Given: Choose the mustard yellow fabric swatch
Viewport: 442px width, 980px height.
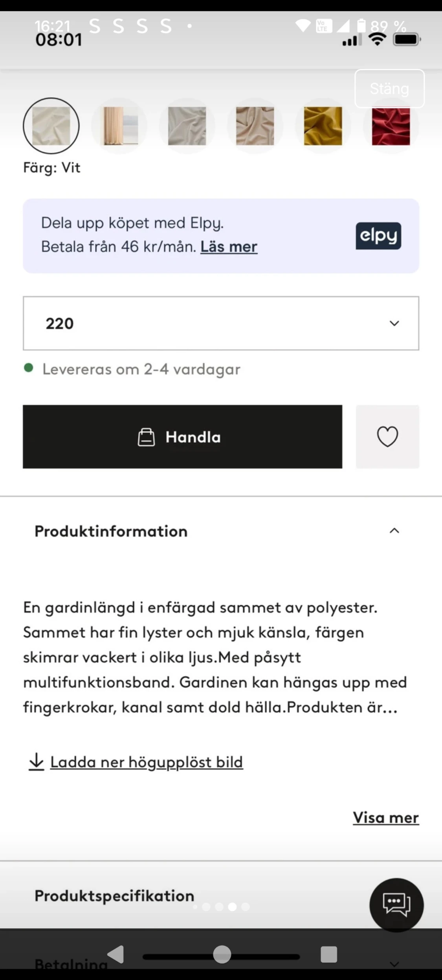Looking at the screenshot, I should pos(323,126).
